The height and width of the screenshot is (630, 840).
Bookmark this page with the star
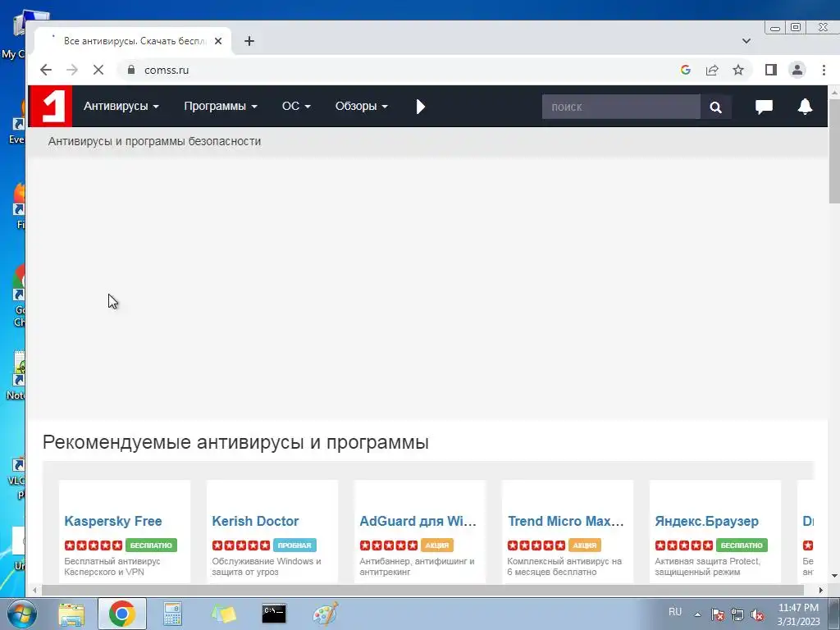pyautogui.click(x=738, y=70)
